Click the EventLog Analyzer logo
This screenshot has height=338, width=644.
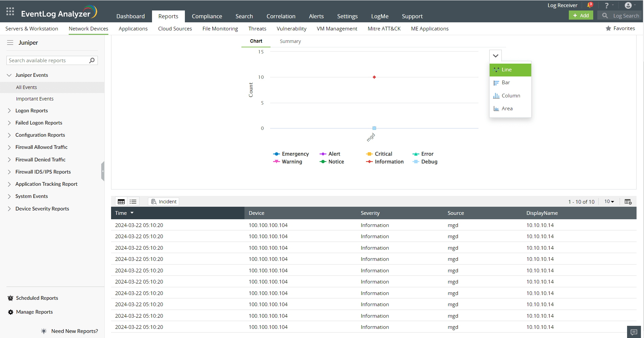[59, 13]
